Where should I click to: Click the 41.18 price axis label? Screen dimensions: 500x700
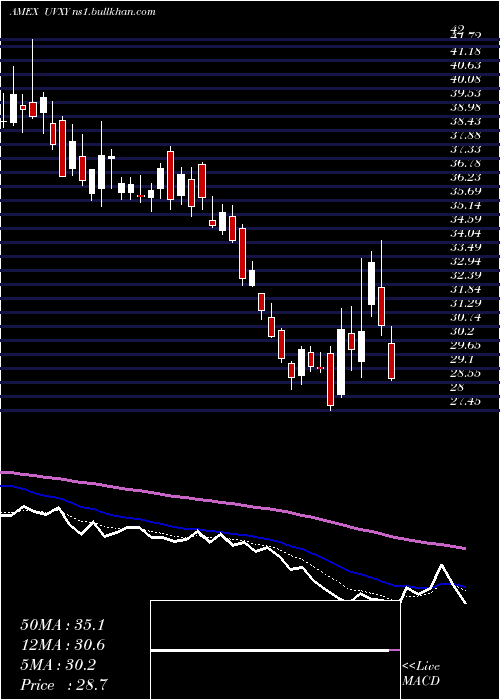(467, 51)
